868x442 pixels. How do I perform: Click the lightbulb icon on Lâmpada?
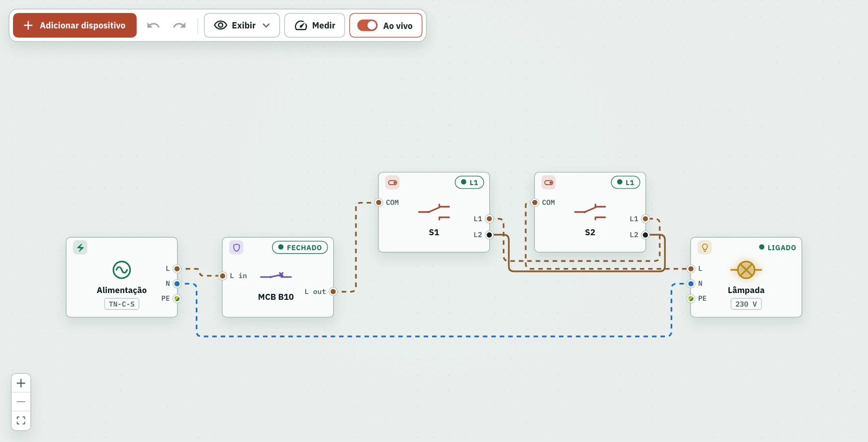[705, 247]
